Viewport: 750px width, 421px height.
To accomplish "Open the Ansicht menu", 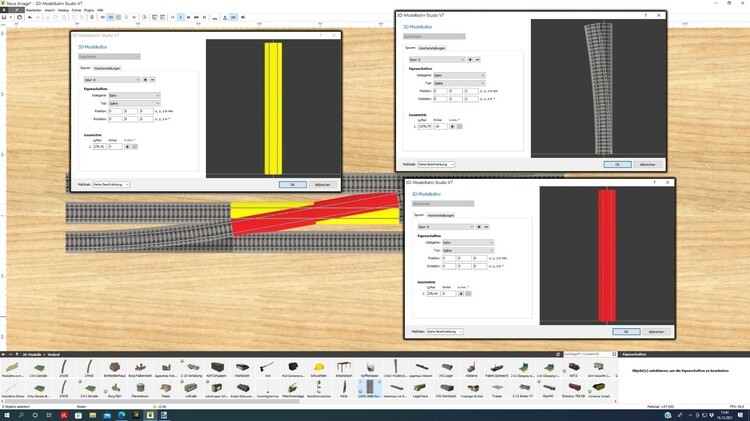I will coord(50,10).
